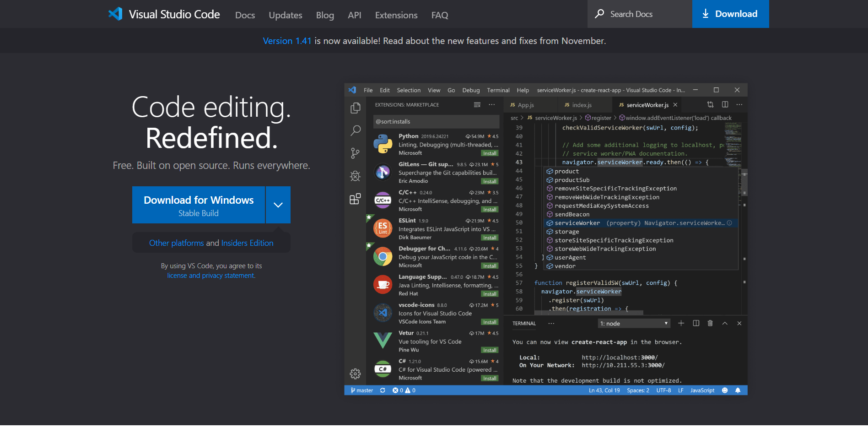Click Download for Windows Stable Build button
This screenshot has height=428, width=868.
coord(199,205)
